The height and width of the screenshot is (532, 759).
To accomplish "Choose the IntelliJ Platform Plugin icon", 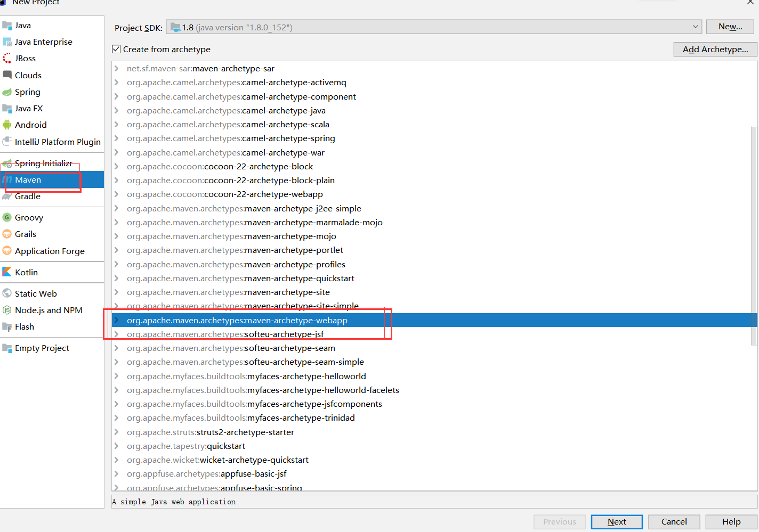I will click(x=7, y=142).
